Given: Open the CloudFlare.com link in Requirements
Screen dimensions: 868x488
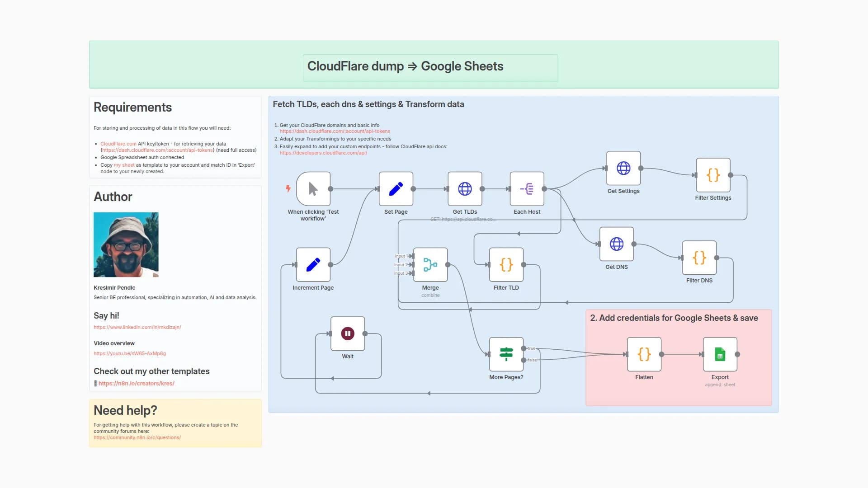Looking at the screenshot, I should click(x=118, y=144).
